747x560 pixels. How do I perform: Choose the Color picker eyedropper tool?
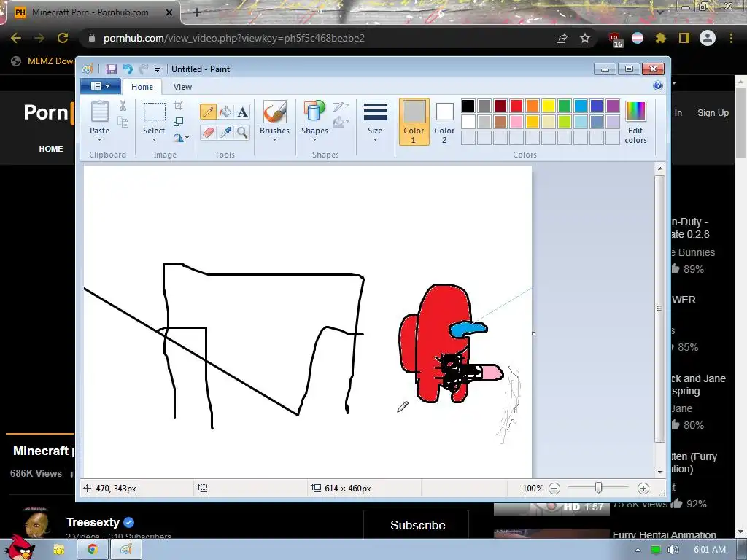coord(225,132)
